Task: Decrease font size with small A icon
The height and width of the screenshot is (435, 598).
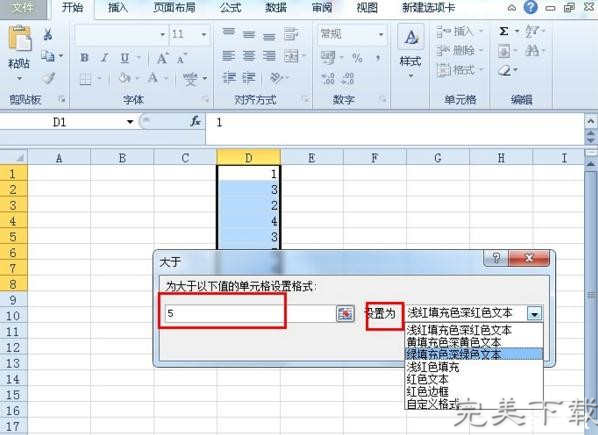Action: pyautogui.click(x=182, y=58)
